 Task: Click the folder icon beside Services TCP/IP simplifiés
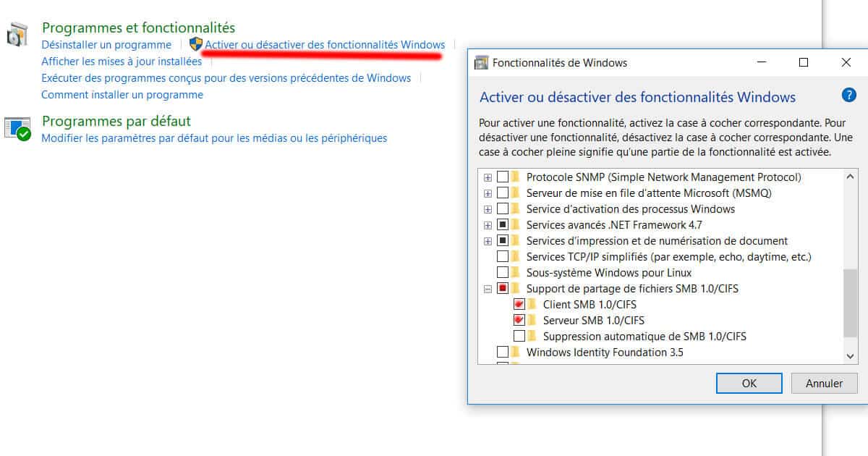coord(516,256)
